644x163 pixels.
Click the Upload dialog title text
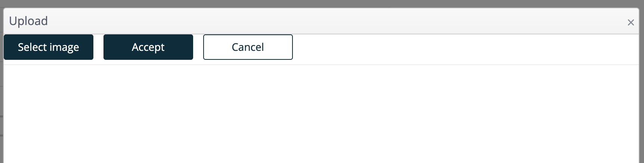coord(28,21)
